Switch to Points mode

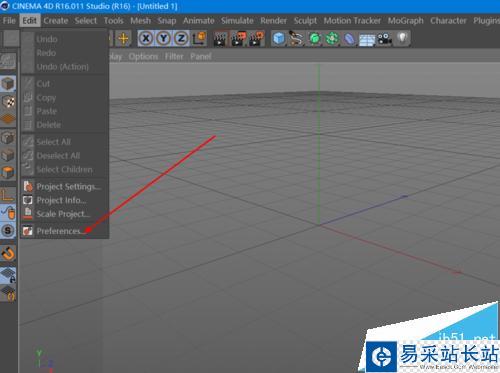8,137
